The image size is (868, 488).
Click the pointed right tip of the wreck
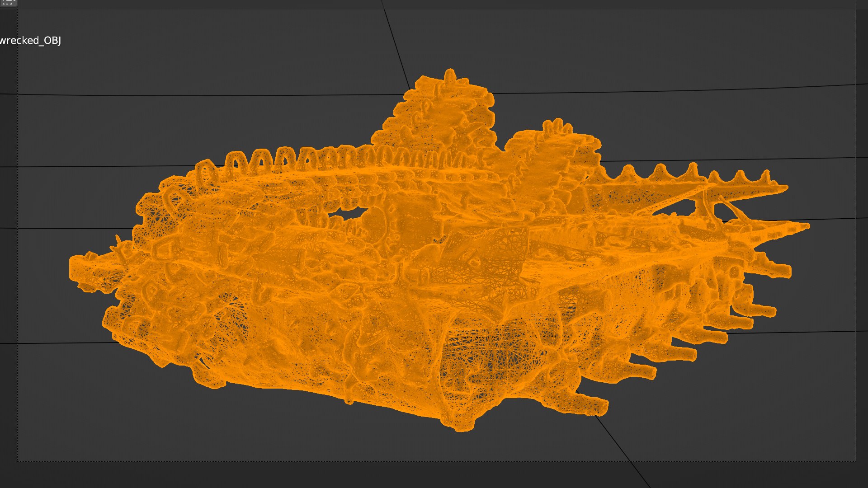pyautogui.click(x=806, y=226)
